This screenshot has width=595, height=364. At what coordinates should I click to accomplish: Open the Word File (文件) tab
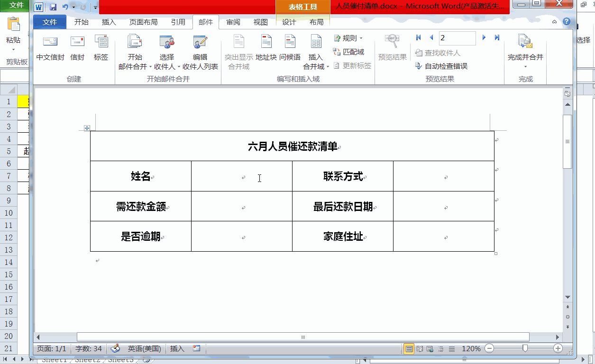50,22
